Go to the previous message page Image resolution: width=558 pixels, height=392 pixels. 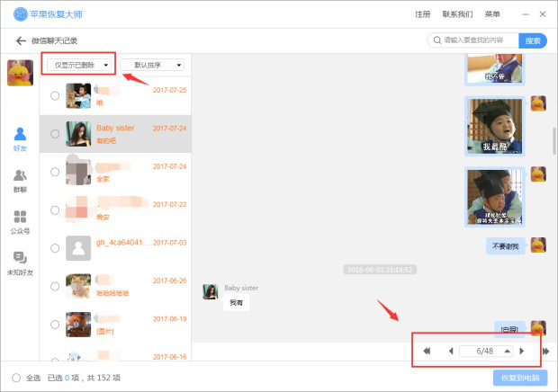pos(451,351)
